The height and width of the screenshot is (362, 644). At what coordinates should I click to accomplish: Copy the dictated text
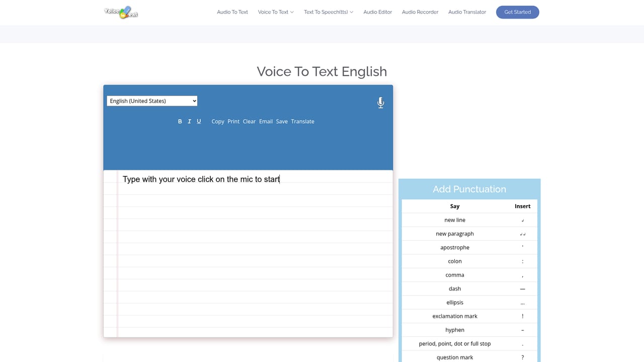[218, 122]
